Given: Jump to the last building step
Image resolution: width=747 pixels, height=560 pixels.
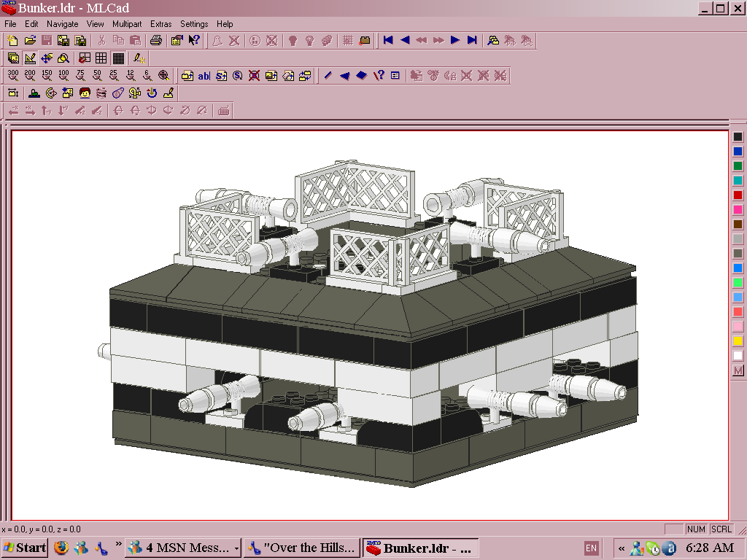Looking at the screenshot, I should pyautogui.click(x=472, y=41).
